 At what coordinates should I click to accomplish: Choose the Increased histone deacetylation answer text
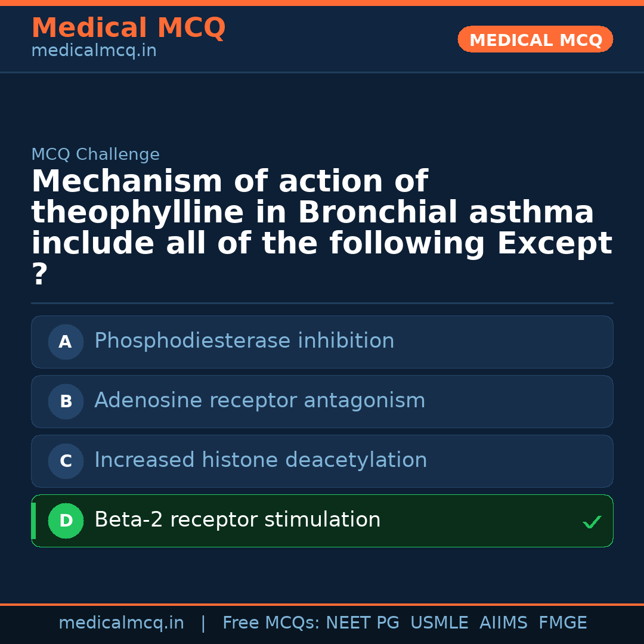tap(261, 460)
